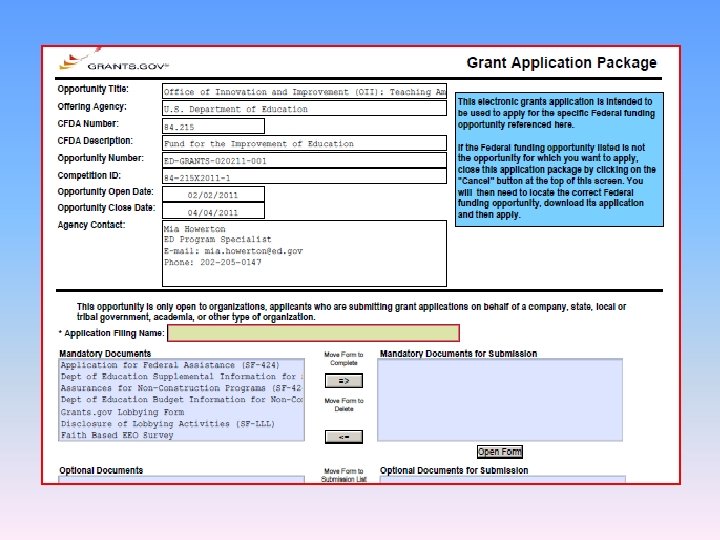The image size is (720, 540).
Task: Click the Offering Agency field
Action: 304,108
